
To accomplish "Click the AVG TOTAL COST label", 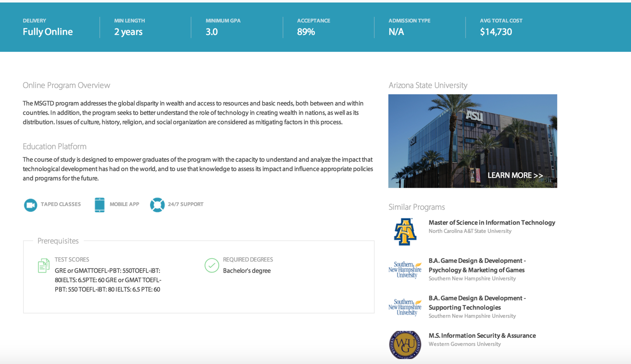I will click(501, 21).
